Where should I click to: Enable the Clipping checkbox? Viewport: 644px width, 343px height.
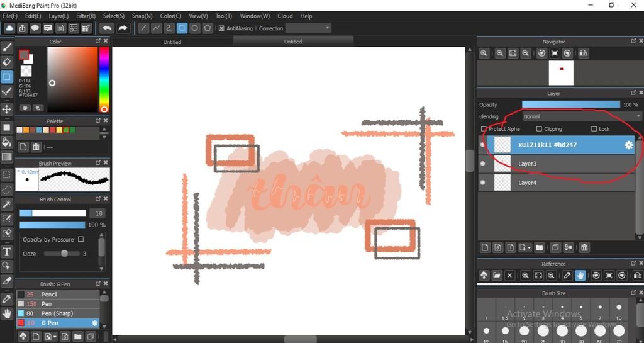pos(539,128)
